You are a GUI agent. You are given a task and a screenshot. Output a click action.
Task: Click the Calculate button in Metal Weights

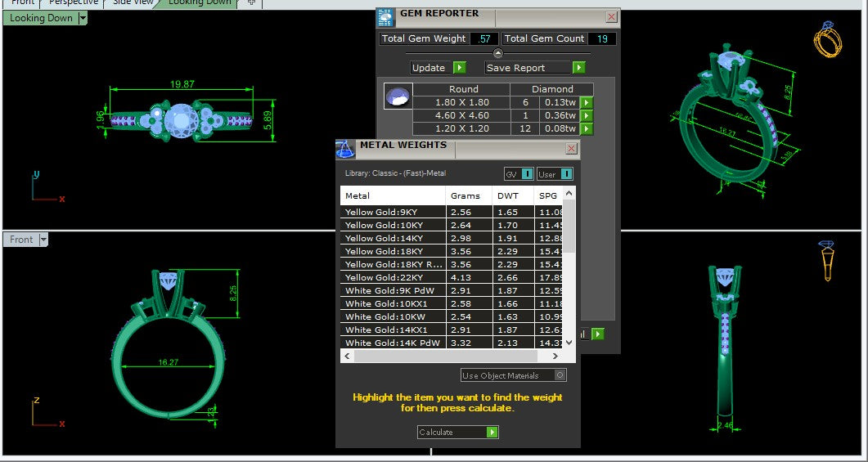pyautogui.click(x=458, y=432)
